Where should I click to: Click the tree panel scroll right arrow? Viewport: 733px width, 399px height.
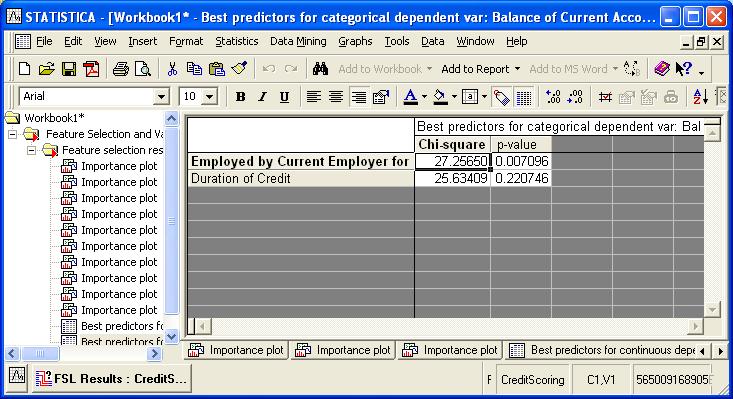click(x=154, y=354)
